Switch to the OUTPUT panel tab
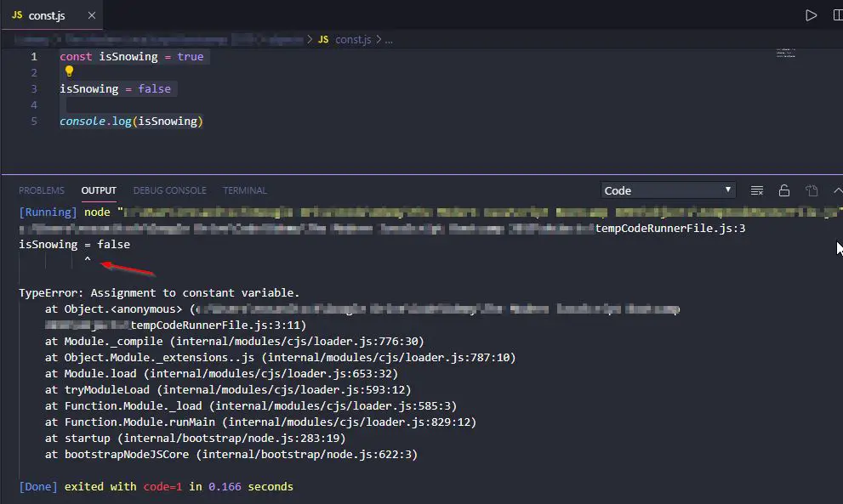The height and width of the screenshot is (504, 843). click(x=99, y=190)
